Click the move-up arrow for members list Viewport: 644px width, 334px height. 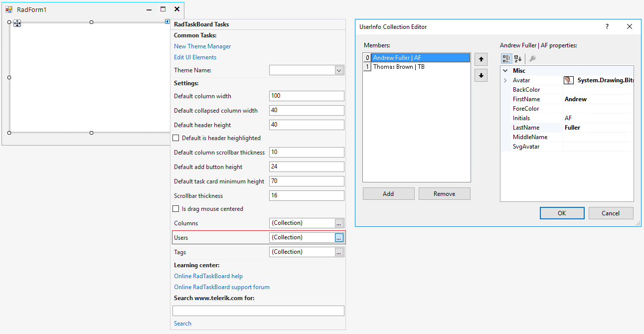coord(481,59)
